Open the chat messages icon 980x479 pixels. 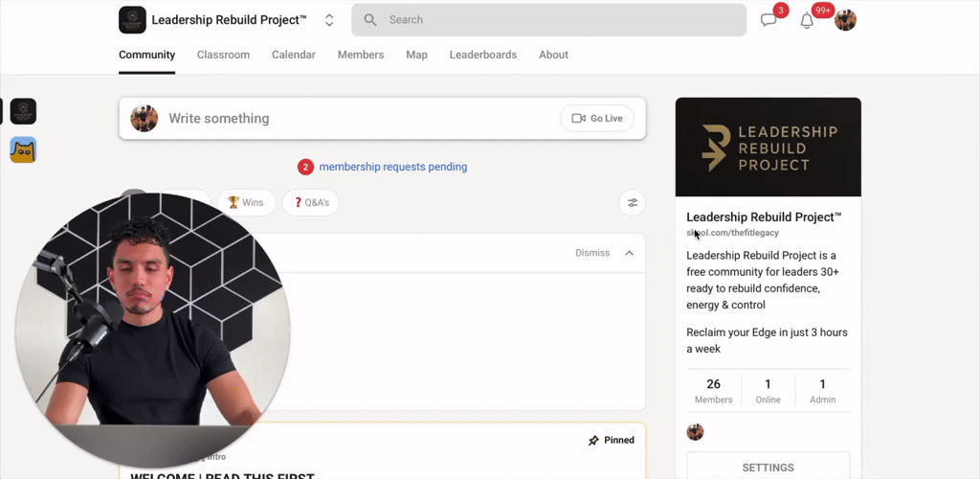(768, 20)
